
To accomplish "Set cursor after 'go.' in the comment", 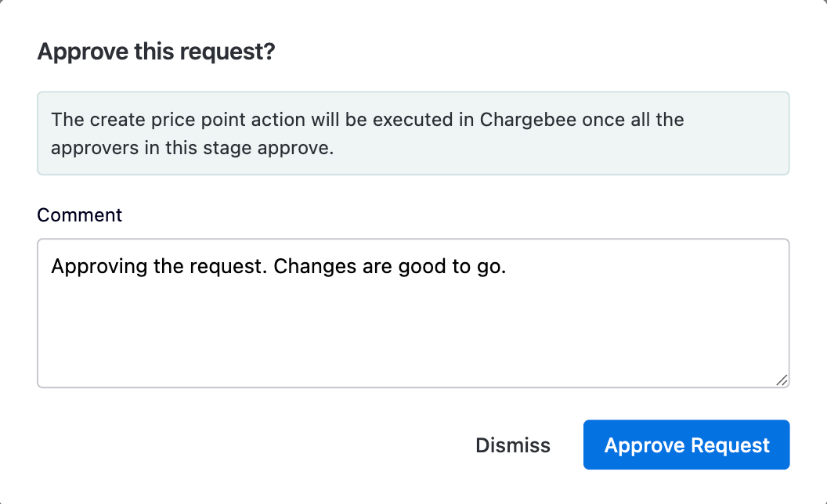I will tap(507, 267).
